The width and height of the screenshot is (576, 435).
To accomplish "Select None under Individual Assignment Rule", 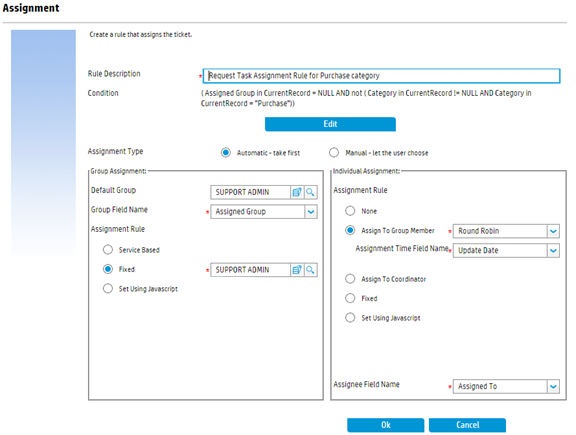I will tap(350, 211).
